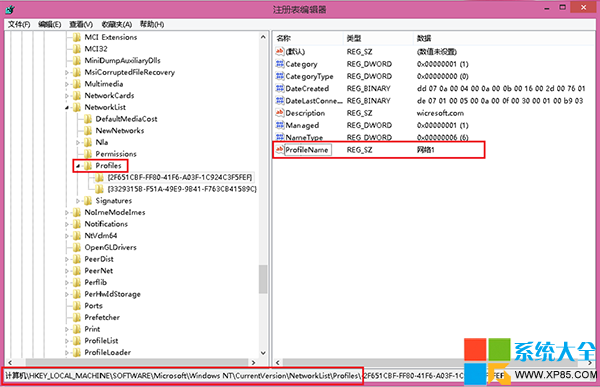Select the Print tree key

click(92, 329)
